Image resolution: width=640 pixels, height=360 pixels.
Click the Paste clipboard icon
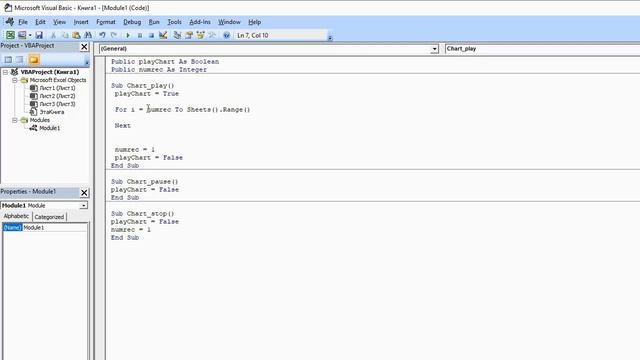click(76, 36)
